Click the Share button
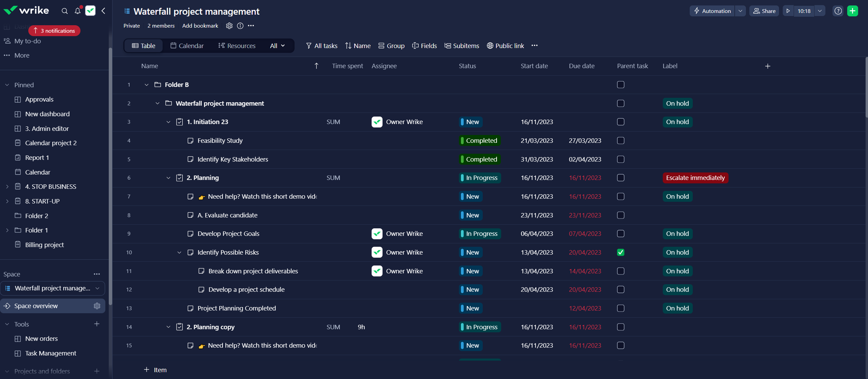868x379 pixels. (x=764, y=11)
